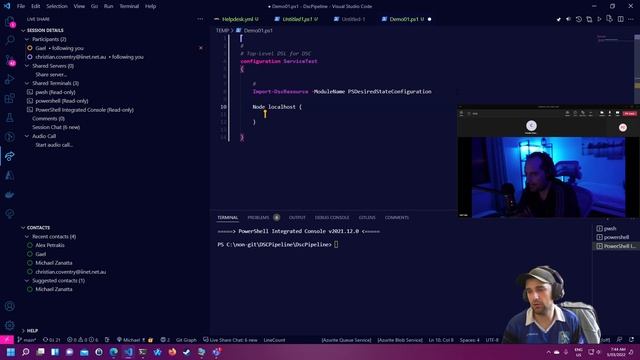
Task: Open errors and warnings status item
Action: [x=82, y=340]
